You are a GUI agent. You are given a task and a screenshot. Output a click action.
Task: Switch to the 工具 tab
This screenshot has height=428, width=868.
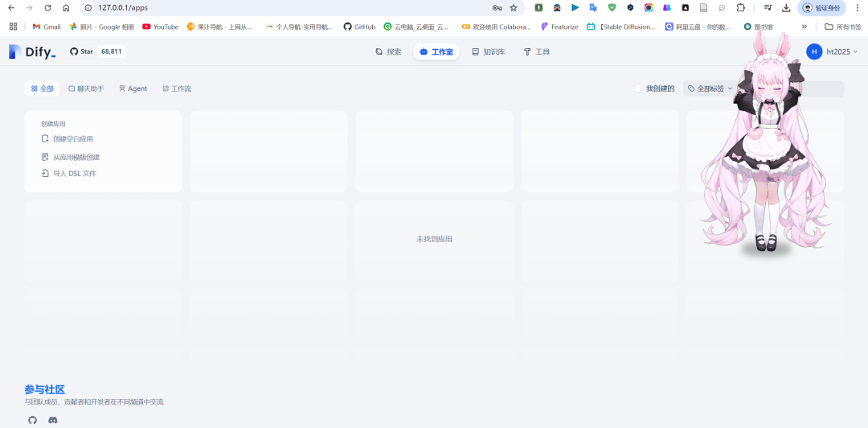tap(536, 51)
